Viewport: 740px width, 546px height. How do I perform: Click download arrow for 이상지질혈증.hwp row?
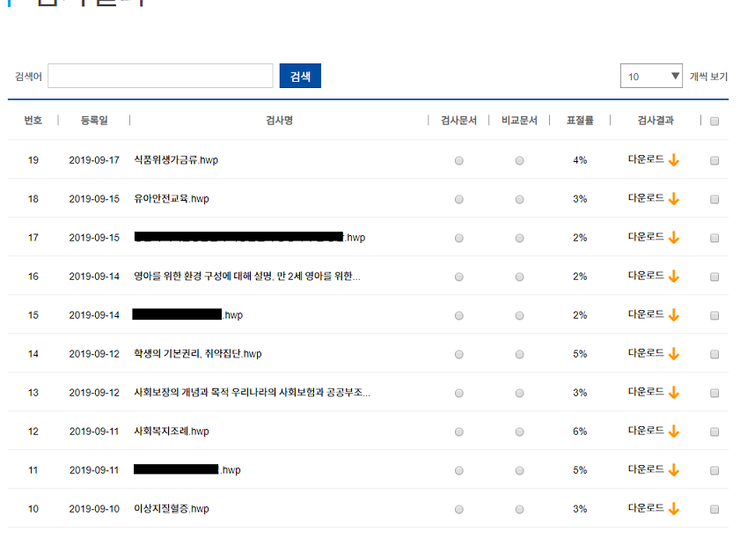click(x=674, y=509)
